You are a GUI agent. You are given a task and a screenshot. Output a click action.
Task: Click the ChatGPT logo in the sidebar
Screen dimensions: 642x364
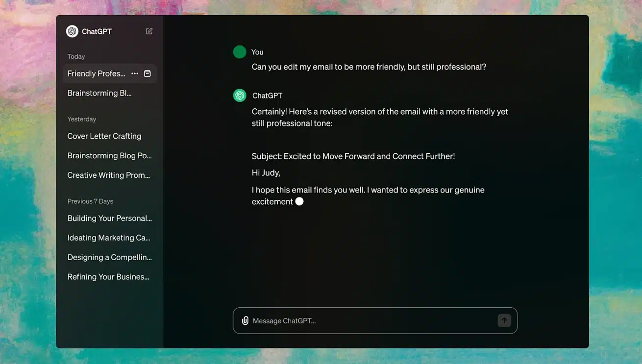click(72, 30)
